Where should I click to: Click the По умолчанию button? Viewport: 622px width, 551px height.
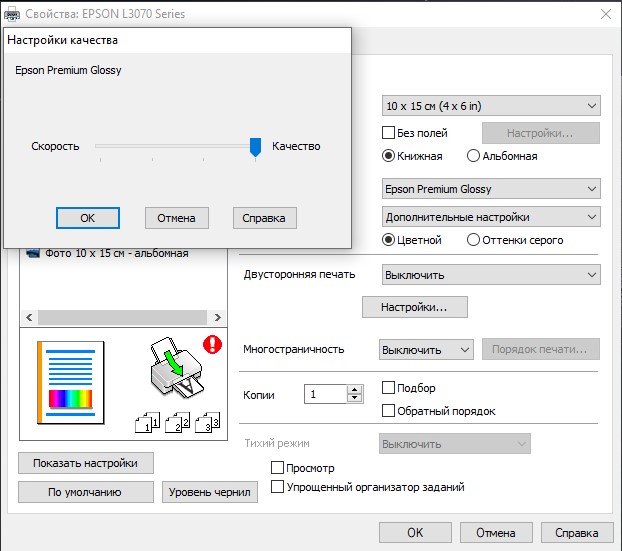(86, 492)
